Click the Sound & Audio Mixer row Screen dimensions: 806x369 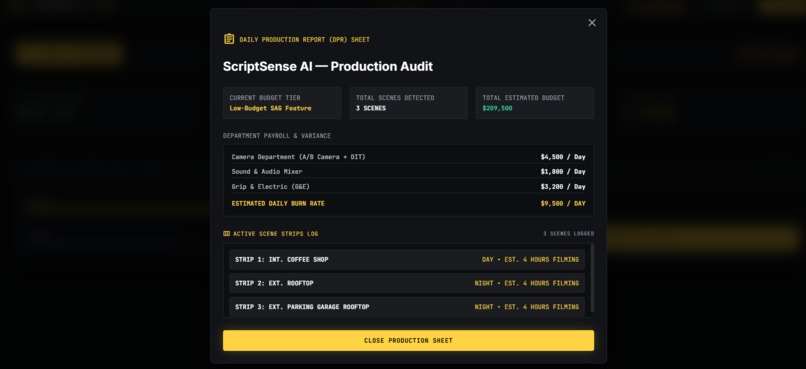tap(408, 172)
